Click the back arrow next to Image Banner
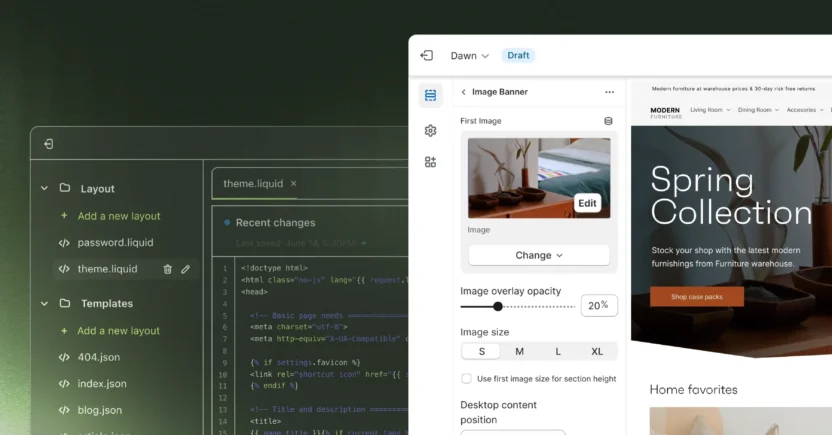The image size is (832, 435). tap(463, 92)
